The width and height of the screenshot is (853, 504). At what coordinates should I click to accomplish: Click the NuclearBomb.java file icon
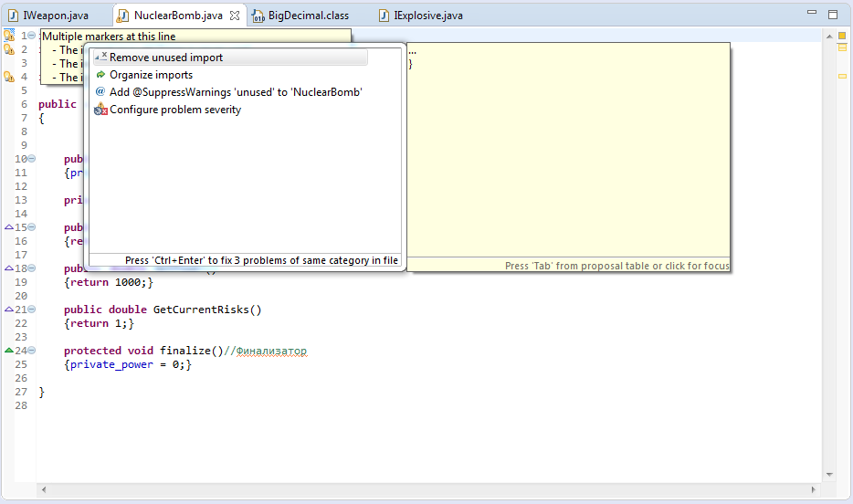[x=123, y=16]
